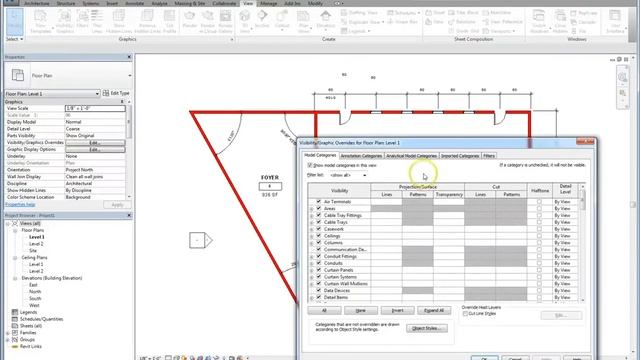Screen dimensions: 640x360
Task: Uncheck Ceilings visibility checkbox
Action: point(318,236)
